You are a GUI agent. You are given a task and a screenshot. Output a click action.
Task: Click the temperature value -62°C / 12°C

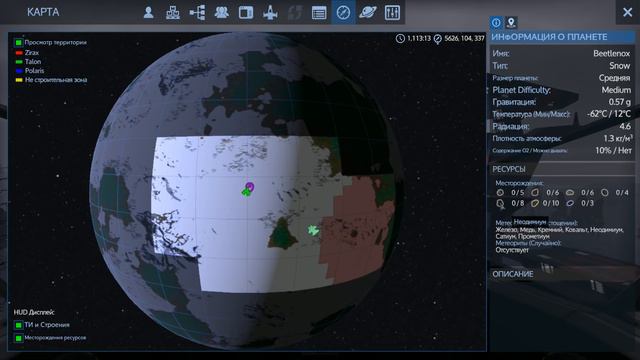click(x=609, y=114)
